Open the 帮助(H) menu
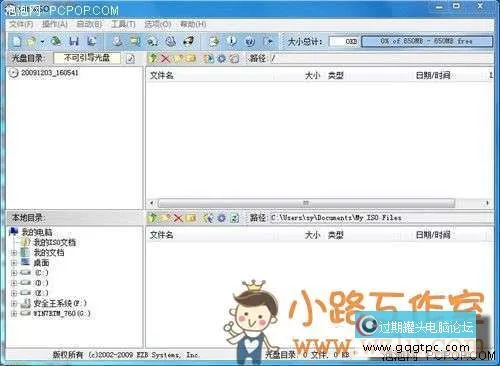Viewport: 500px width, 366px height. (x=193, y=24)
